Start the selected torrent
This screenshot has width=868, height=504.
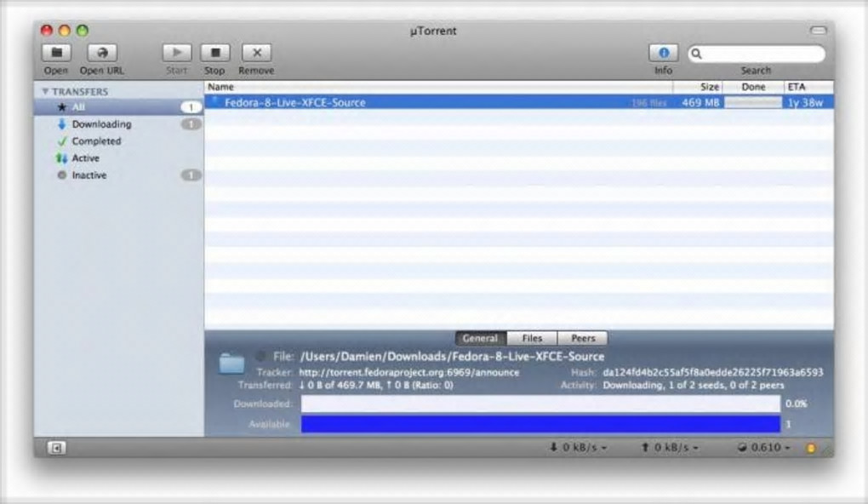tap(177, 53)
